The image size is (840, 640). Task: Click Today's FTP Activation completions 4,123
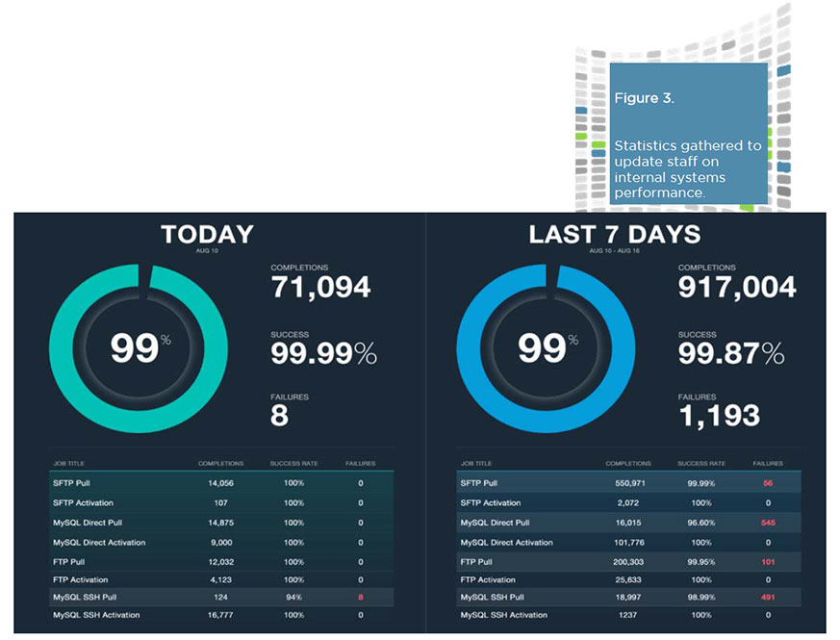tap(220, 579)
